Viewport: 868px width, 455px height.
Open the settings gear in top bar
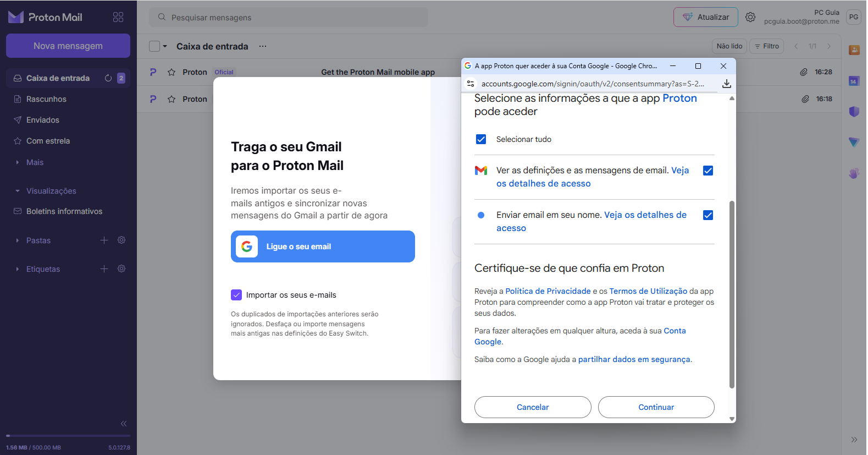(750, 17)
